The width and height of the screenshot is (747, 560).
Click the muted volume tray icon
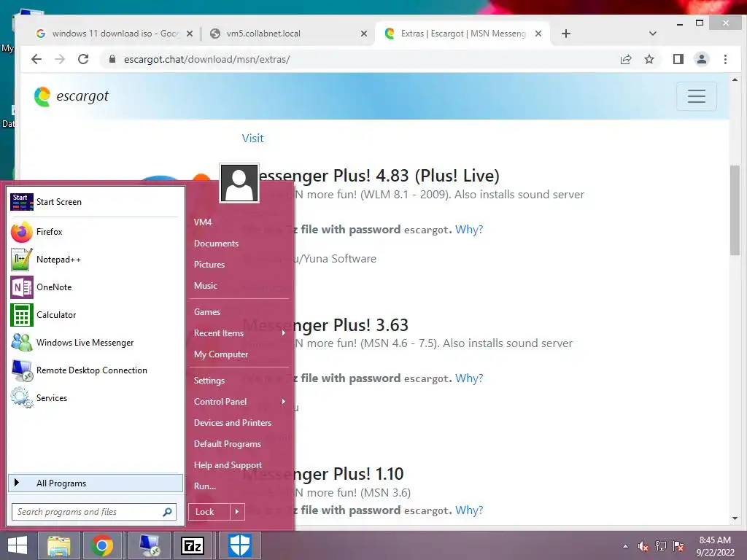[x=643, y=546]
